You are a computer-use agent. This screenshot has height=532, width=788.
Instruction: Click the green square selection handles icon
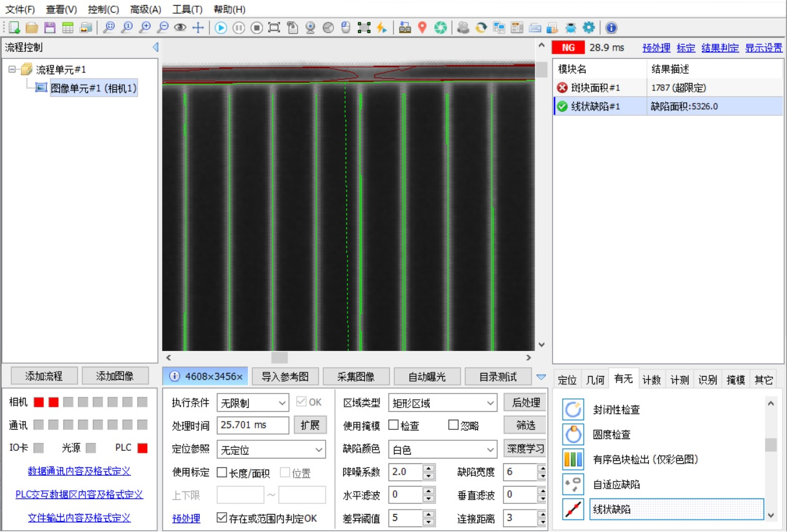point(364,27)
